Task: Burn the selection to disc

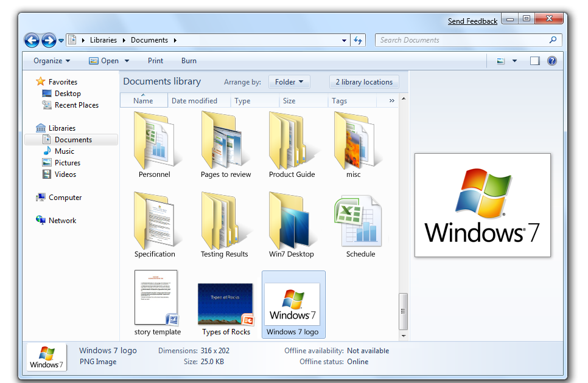Action: pos(188,61)
